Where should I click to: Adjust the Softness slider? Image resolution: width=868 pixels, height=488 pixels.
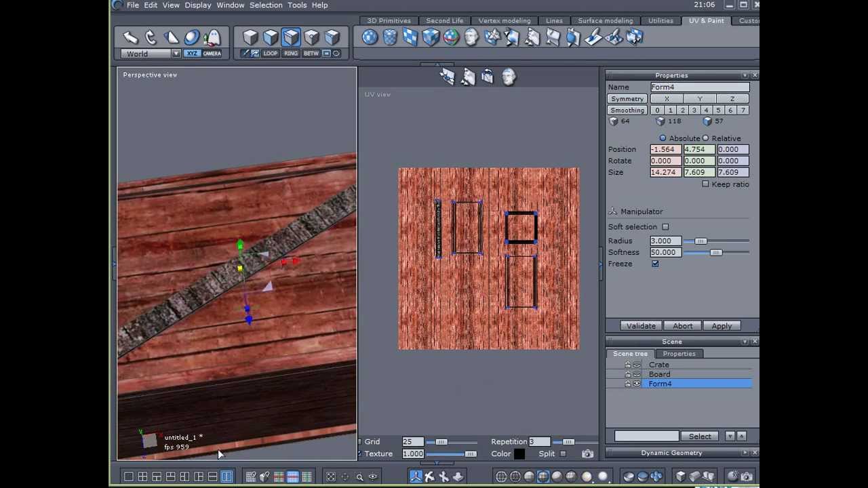coord(715,253)
